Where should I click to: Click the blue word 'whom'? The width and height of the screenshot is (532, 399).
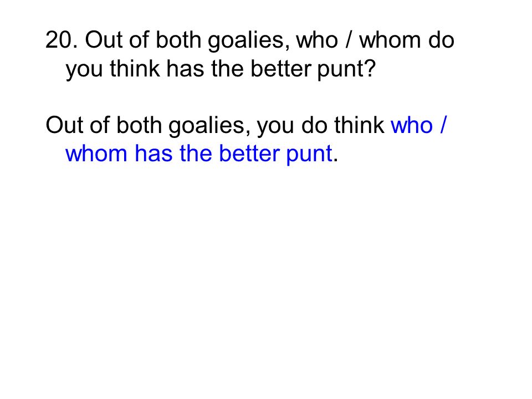tap(96, 154)
